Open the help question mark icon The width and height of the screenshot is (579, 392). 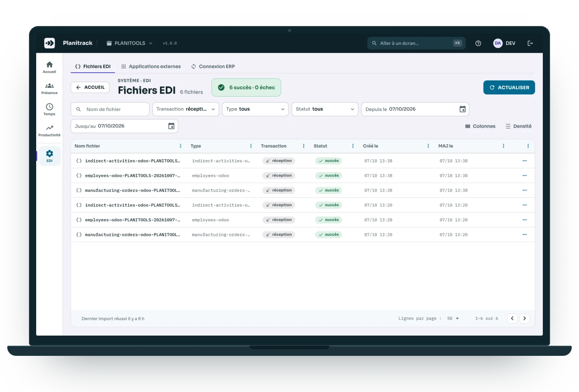pos(478,43)
